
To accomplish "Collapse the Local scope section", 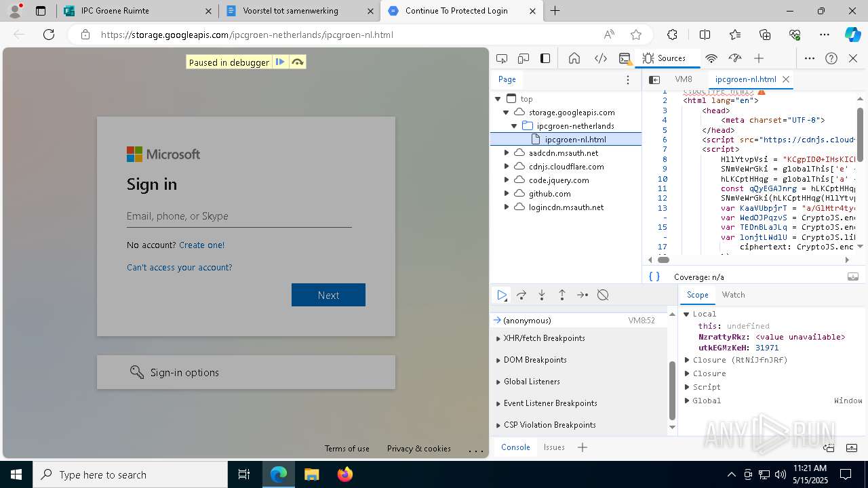I will [x=686, y=314].
